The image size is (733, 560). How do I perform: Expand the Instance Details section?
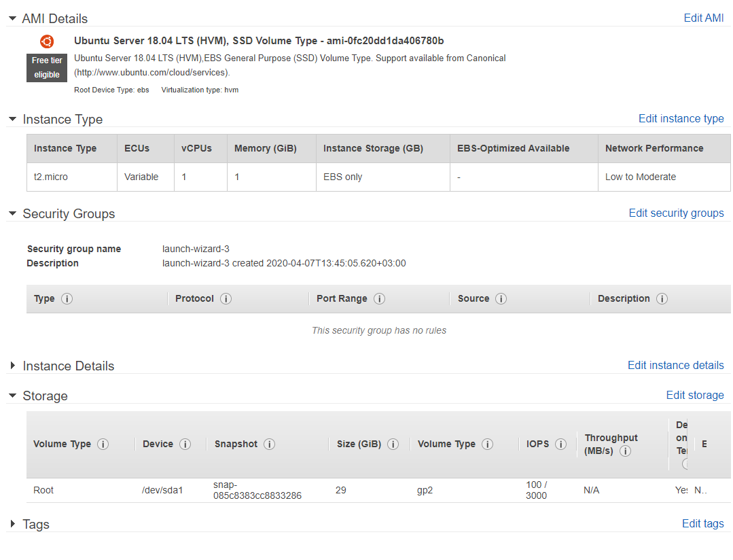coord(13,366)
